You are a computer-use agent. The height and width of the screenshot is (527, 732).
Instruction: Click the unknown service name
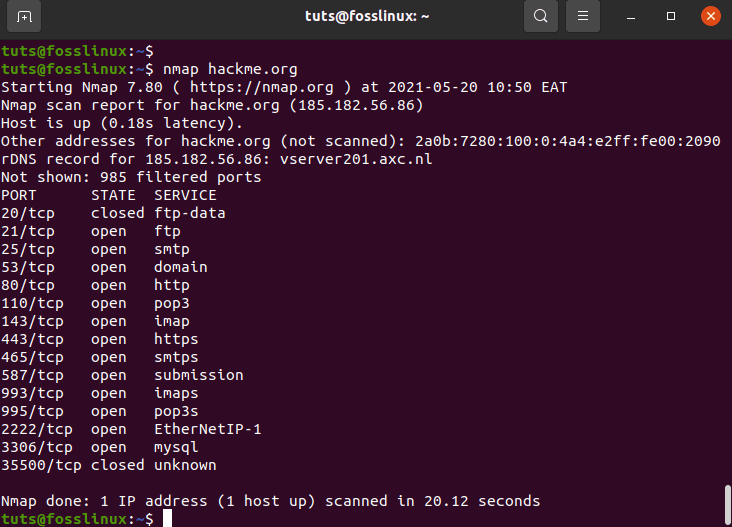click(185, 465)
